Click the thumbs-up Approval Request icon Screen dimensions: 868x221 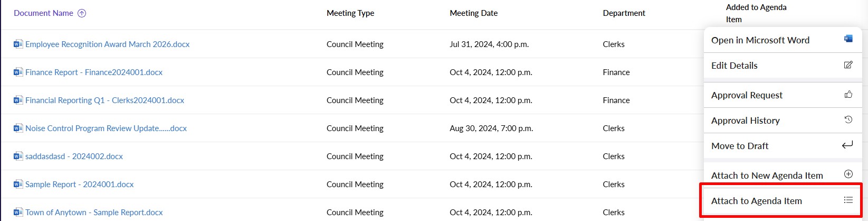pyautogui.click(x=848, y=95)
